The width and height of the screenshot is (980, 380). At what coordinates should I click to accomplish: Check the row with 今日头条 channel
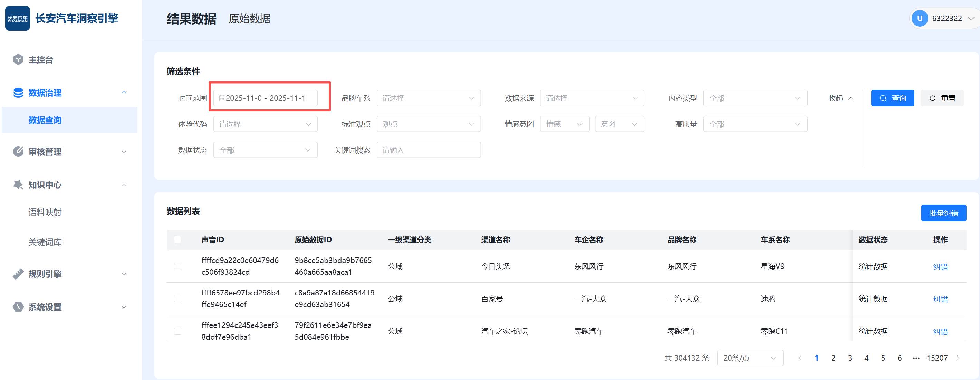click(x=177, y=266)
